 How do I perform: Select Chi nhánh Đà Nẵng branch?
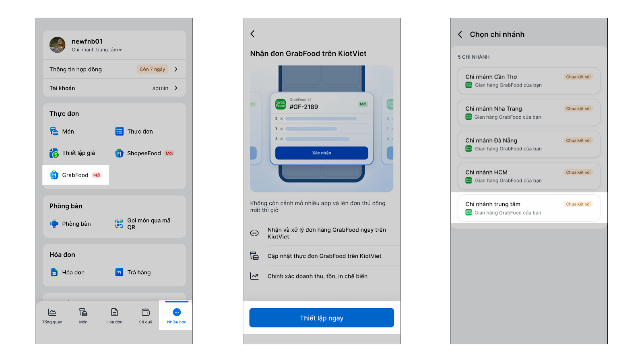(529, 144)
